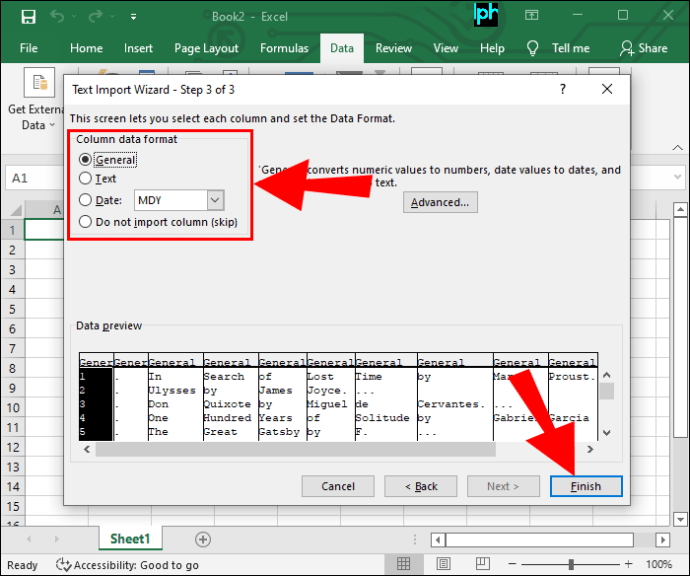Switch to Page Break Preview icon
The height and width of the screenshot is (576, 690).
pos(483,563)
